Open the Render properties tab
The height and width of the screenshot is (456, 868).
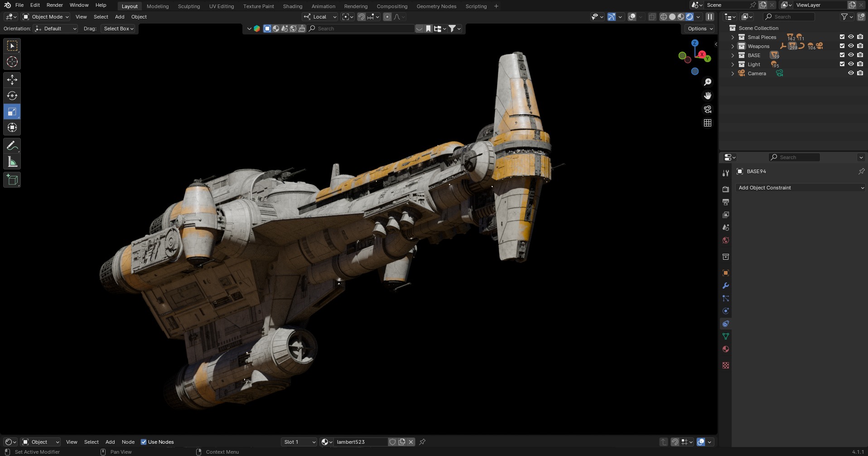point(726,189)
